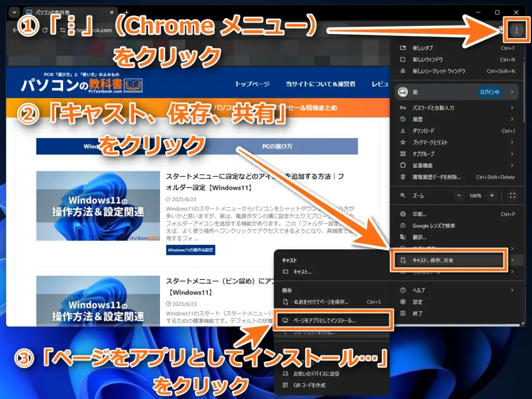This screenshot has width=532, height=399.
Task: Expand the ブックマークとリスト submenu
Action: click(x=457, y=142)
